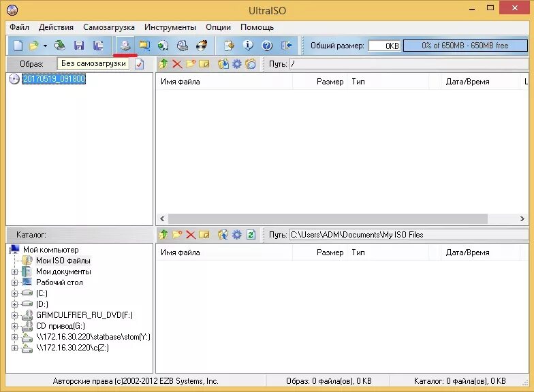Expand the Мои документы tree node

click(14, 272)
